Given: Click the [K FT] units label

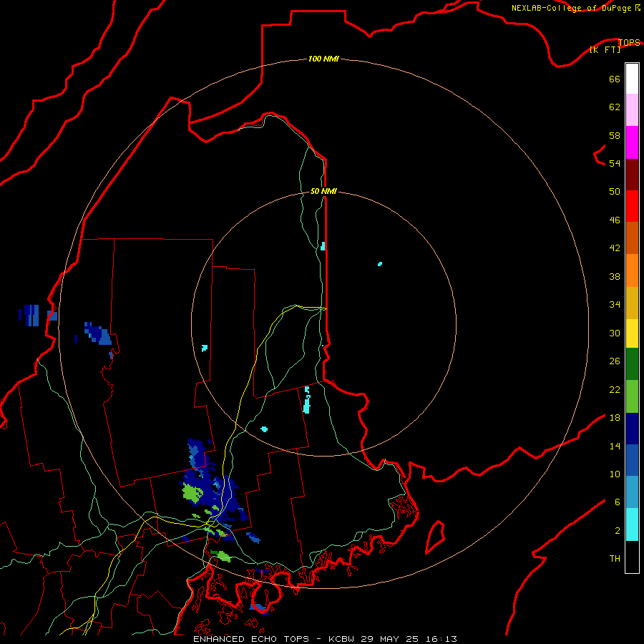Looking at the screenshot, I should pos(605,49).
